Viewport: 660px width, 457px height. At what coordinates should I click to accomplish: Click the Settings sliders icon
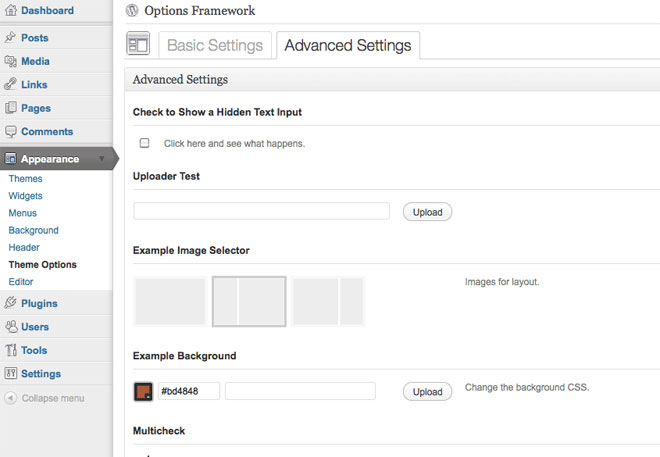click(11, 373)
